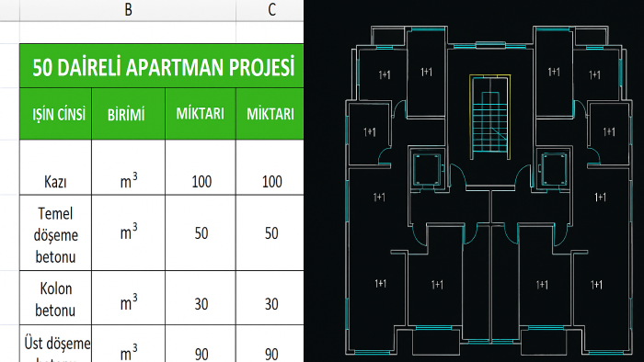The width and height of the screenshot is (644, 362).
Task: Select the staircase symbol in floor plan
Action: (x=490, y=118)
